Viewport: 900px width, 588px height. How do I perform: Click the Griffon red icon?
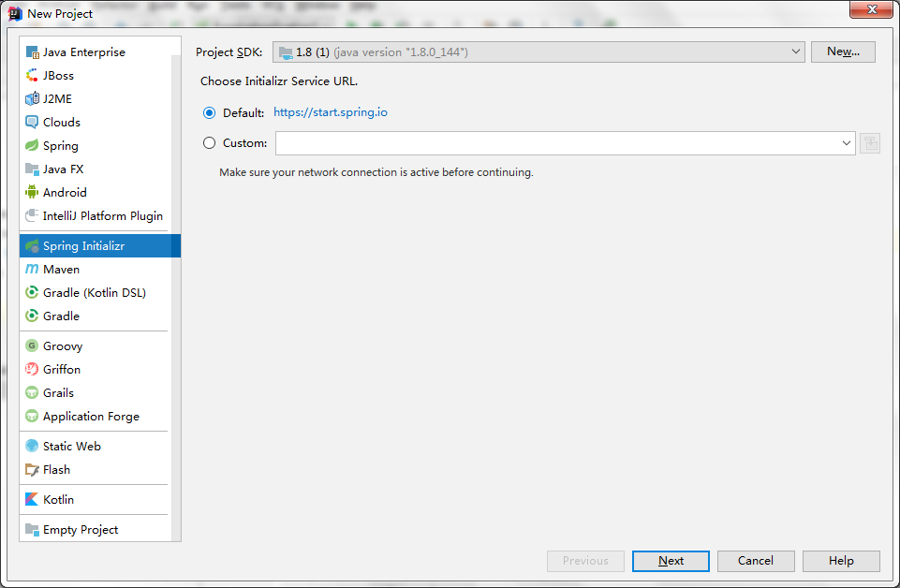click(x=32, y=370)
